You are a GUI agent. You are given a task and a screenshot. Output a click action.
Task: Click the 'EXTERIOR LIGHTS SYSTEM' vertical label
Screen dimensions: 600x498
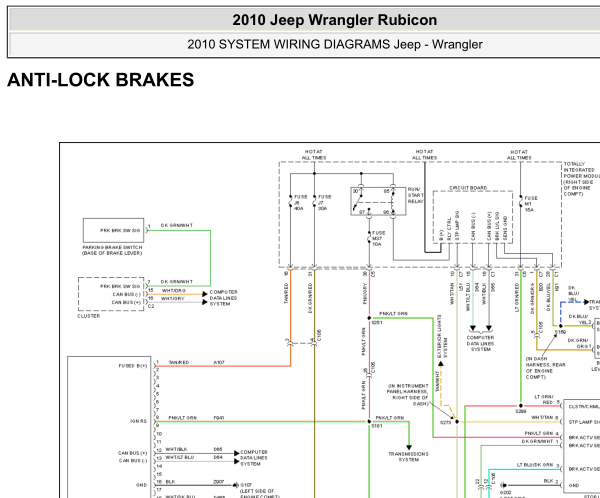pyautogui.click(x=442, y=336)
